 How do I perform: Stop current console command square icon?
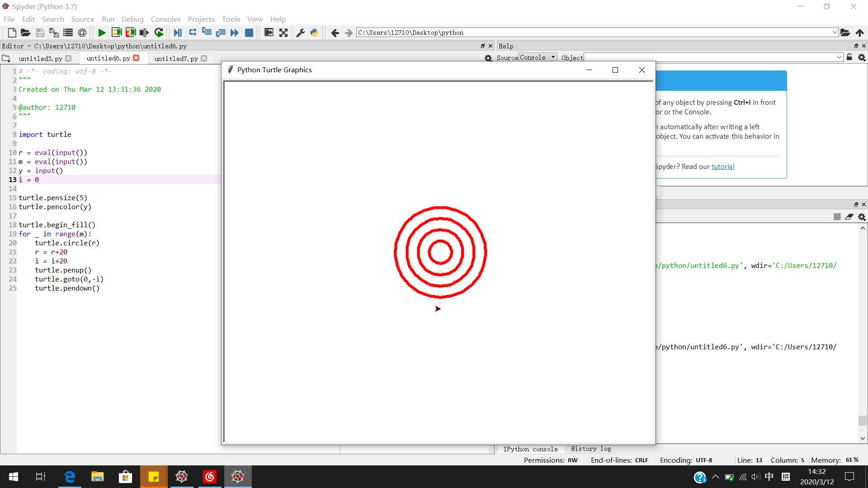[837, 217]
